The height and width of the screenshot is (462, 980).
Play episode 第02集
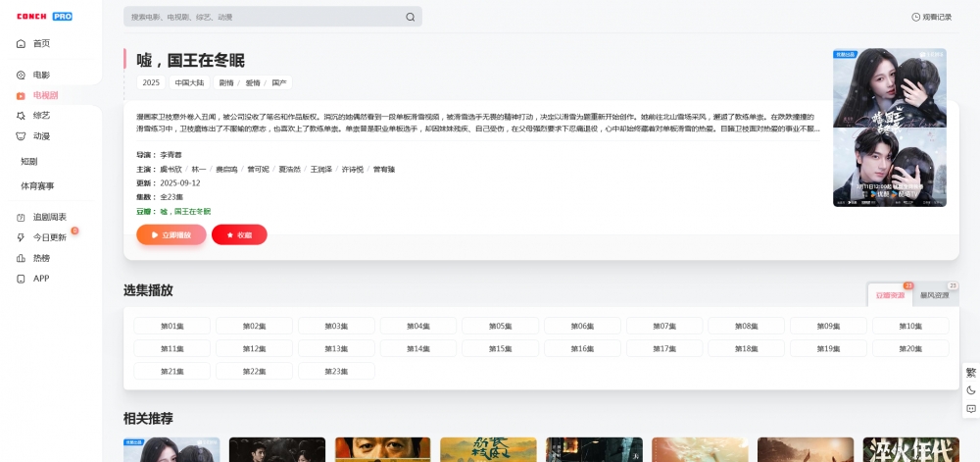click(x=255, y=326)
